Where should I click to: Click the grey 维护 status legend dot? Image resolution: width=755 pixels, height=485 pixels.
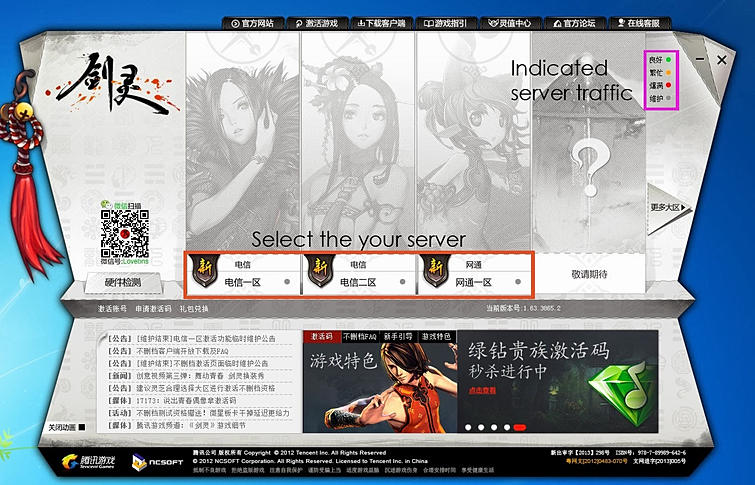click(668, 98)
